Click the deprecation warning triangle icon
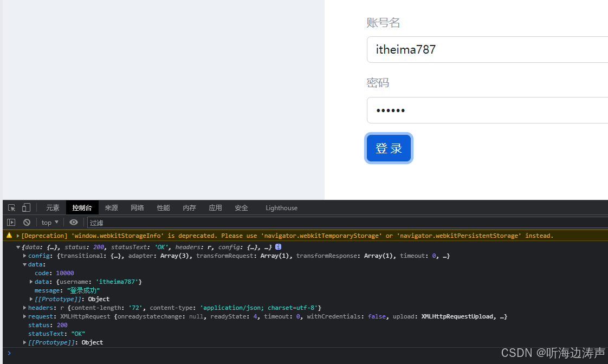 pos(9,235)
